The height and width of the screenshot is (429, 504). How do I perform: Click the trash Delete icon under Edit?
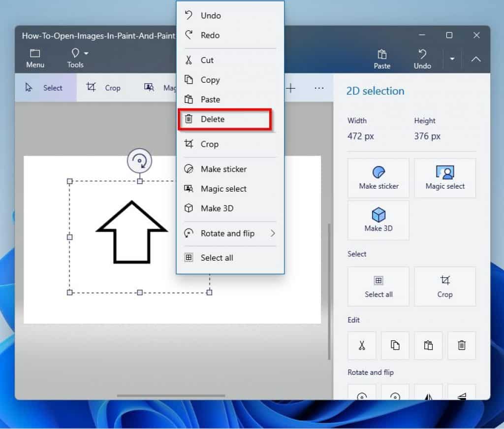tap(462, 345)
